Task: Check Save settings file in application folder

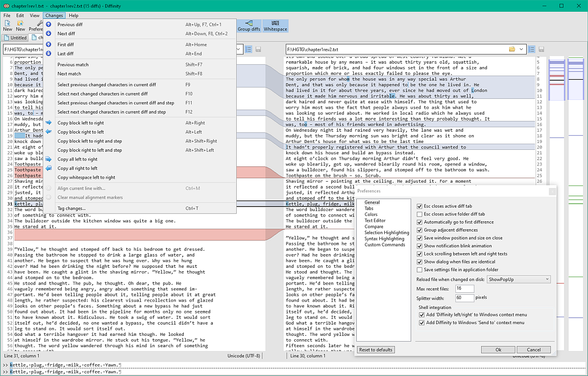Action: (x=419, y=270)
